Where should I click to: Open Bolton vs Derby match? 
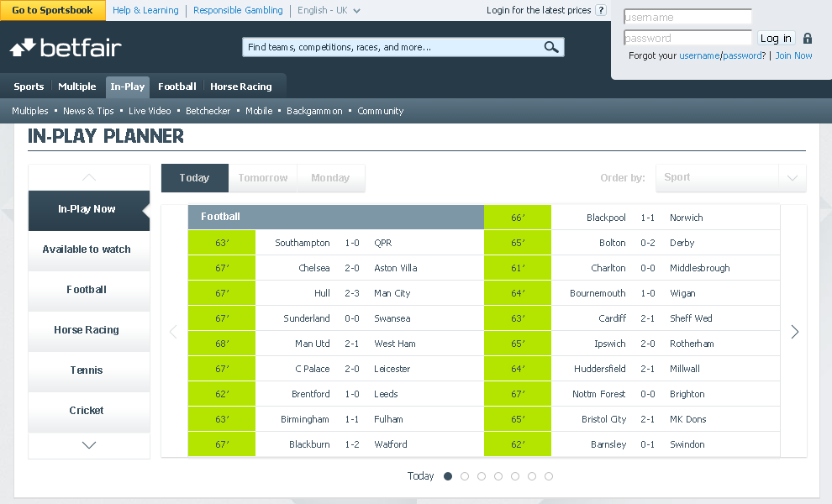point(632,243)
